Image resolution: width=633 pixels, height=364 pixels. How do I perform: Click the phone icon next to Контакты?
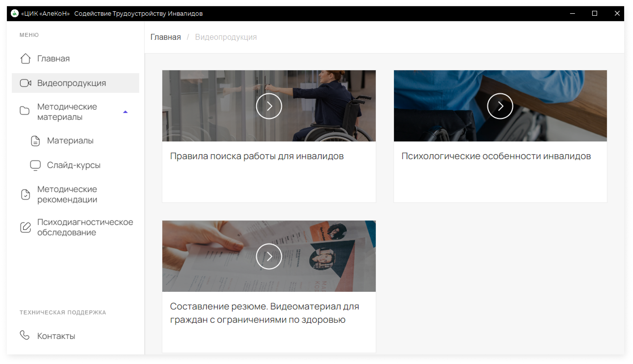pos(25,336)
